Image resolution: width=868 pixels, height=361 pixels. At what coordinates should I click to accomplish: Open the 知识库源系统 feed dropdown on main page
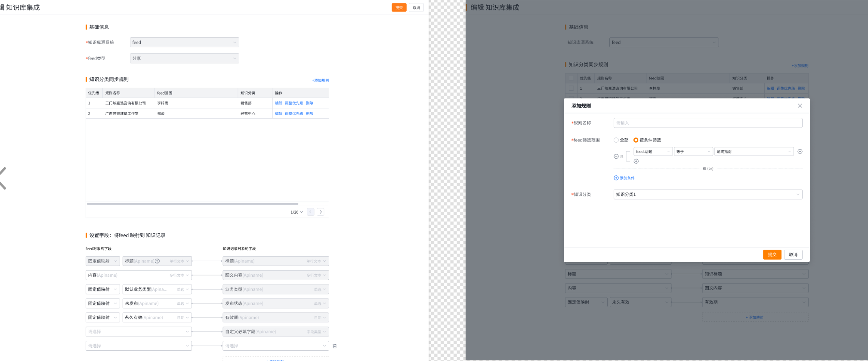tap(184, 42)
